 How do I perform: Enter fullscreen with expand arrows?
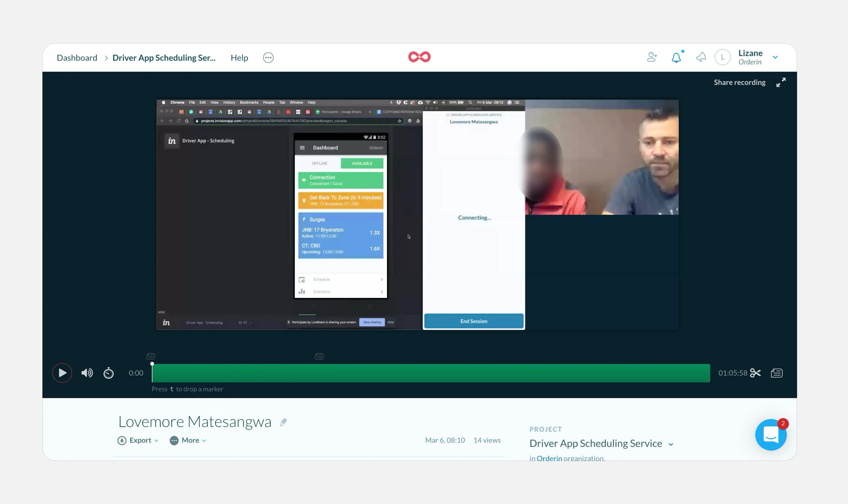[x=781, y=82]
